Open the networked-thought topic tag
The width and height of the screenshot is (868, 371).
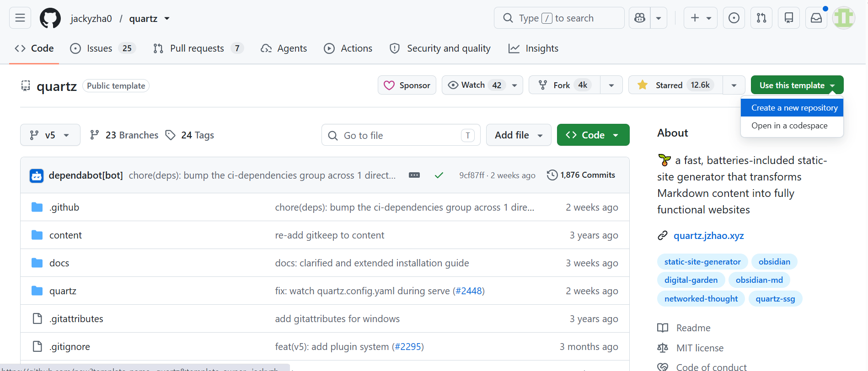pyautogui.click(x=701, y=299)
